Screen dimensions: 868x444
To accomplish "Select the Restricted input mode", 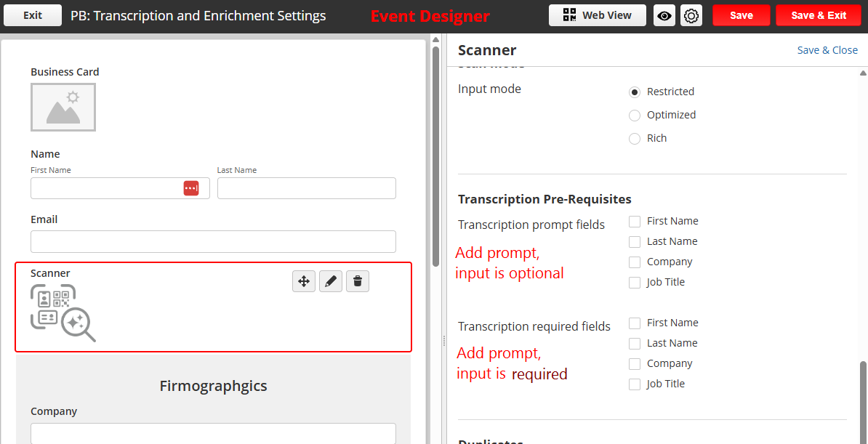I will pyautogui.click(x=635, y=92).
